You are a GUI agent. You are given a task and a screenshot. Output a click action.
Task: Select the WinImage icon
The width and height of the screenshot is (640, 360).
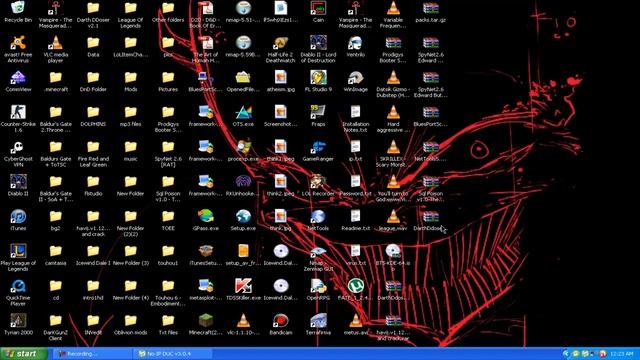(x=356, y=78)
